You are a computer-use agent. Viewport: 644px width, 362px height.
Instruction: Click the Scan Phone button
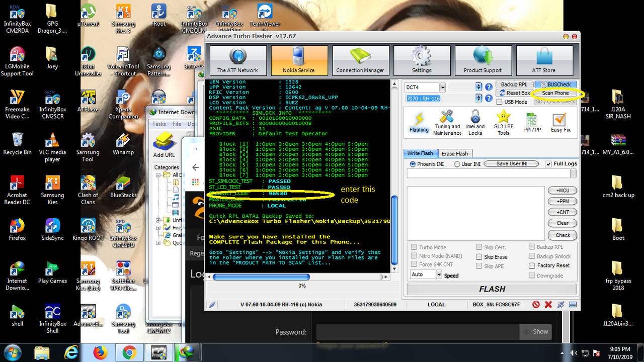pos(555,93)
